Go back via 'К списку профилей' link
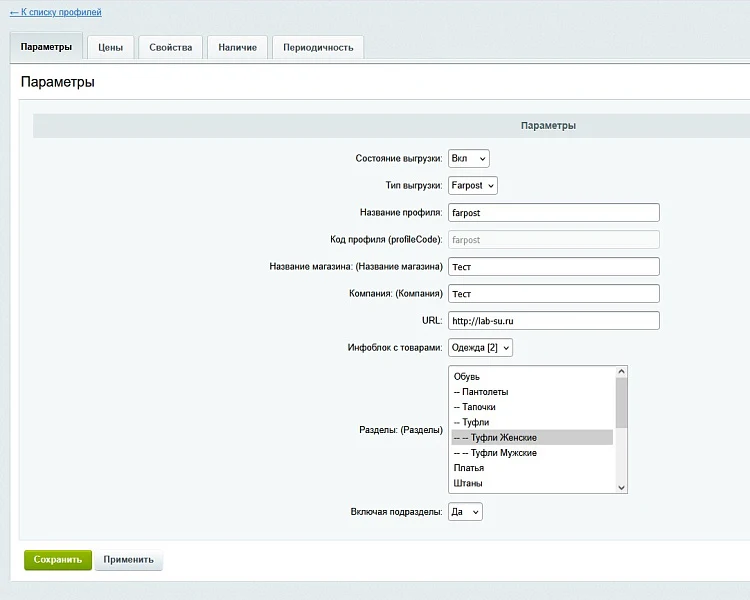This screenshot has width=750, height=600. (55, 12)
